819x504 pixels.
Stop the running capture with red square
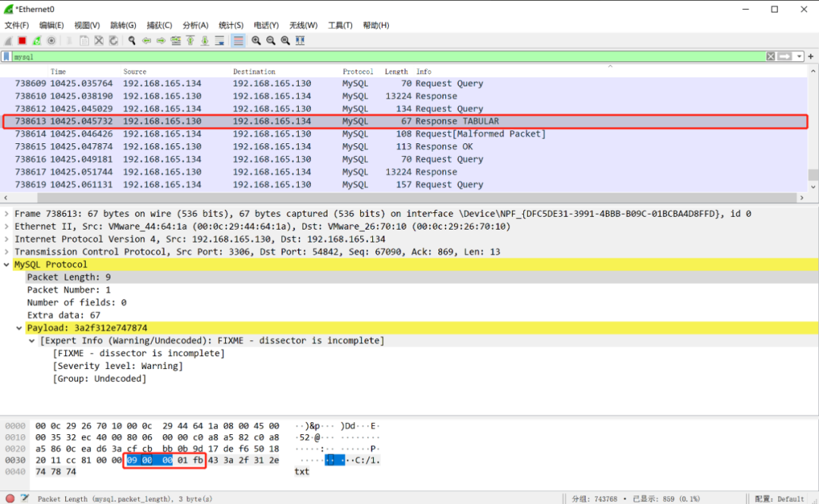(x=23, y=40)
